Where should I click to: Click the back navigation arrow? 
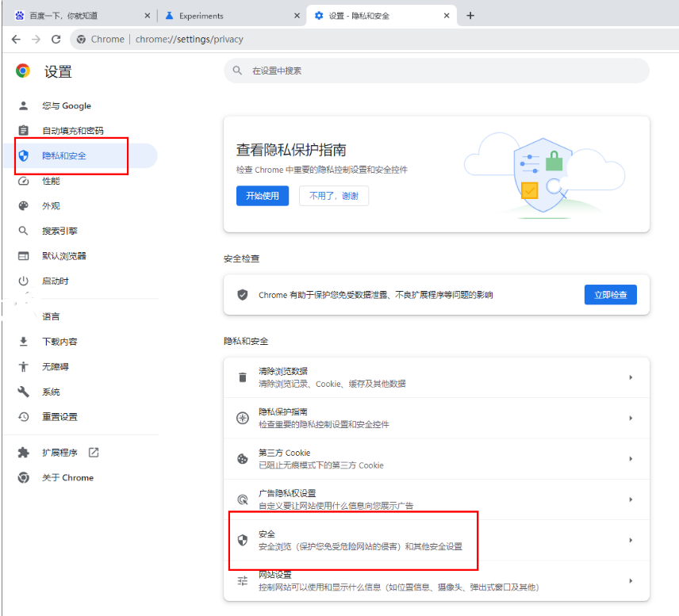[16, 40]
